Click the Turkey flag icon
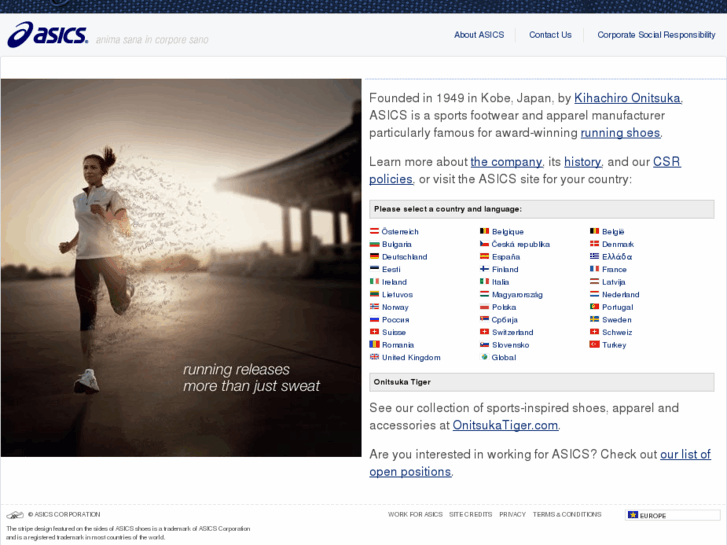The image size is (727, 545). tap(594, 344)
